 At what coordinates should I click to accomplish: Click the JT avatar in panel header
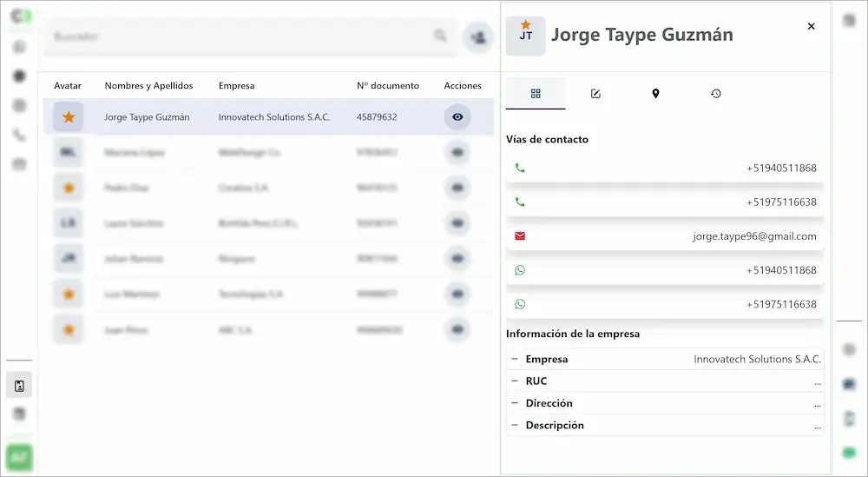click(x=526, y=36)
